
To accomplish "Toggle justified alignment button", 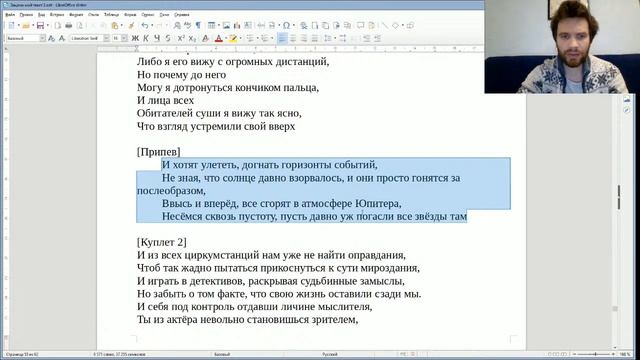I will (314, 38).
